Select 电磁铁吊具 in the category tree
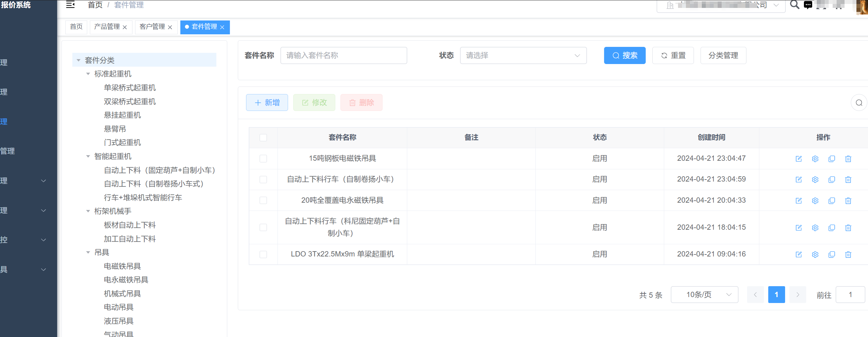The height and width of the screenshot is (337, 868). (122, 266)
